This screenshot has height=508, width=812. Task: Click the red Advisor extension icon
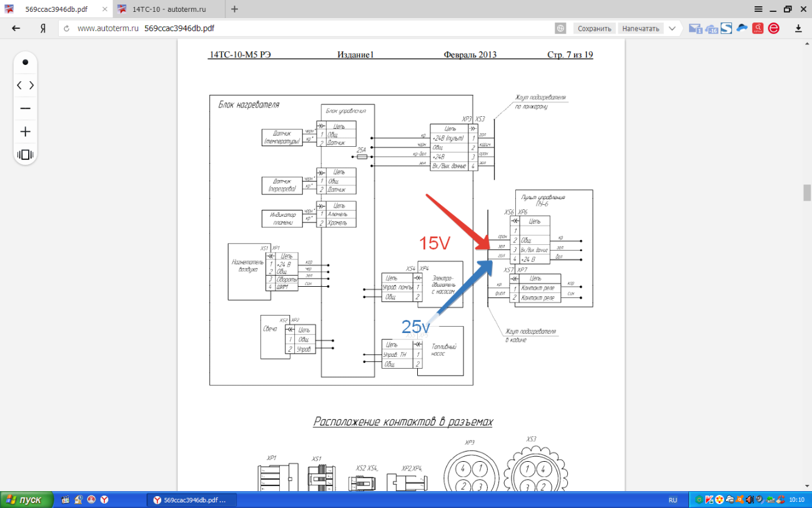click(x=758, y=28)
